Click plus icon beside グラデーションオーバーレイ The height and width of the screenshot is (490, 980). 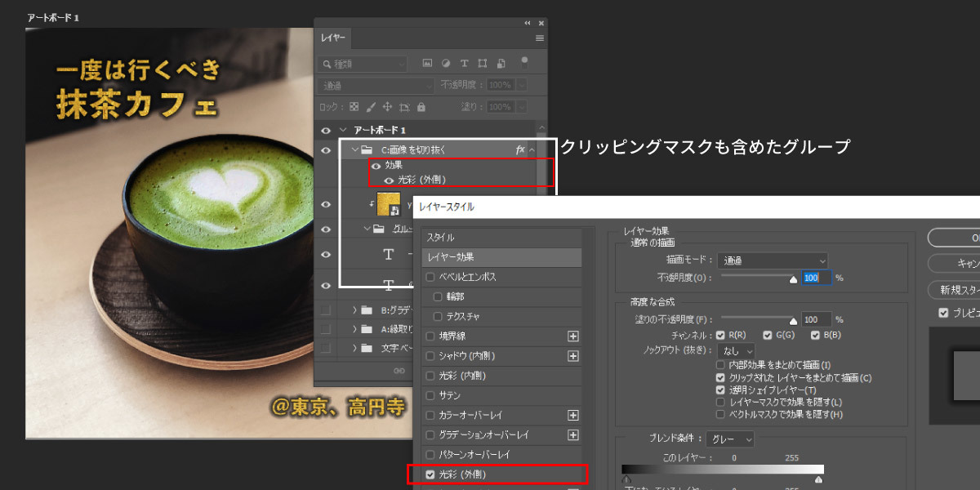point(573,434)
